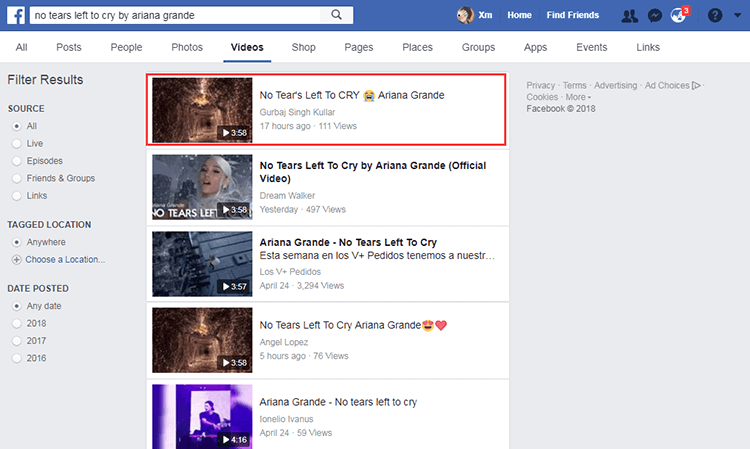Image resolution: width=750 pixels, height=449 pixels.
Task: Open the Friend Requests icon
Action: (x=629, y=16)
